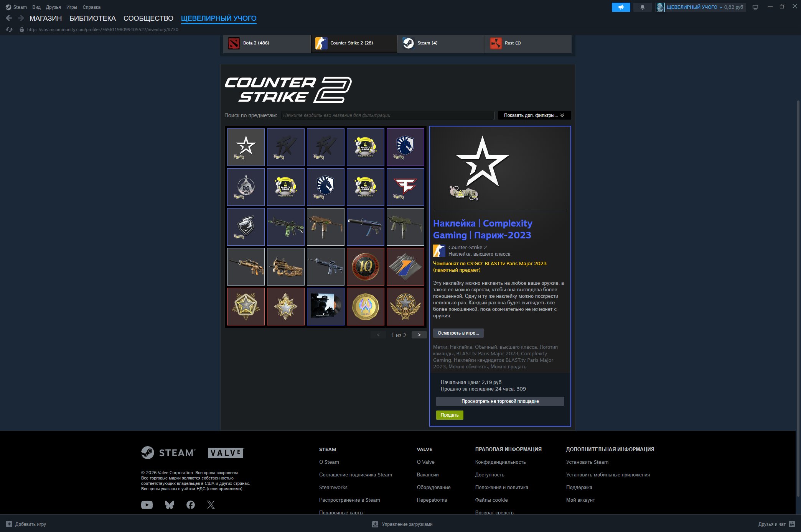Open the Мой аккаунт footer link
Screen dimensions: 801x532
580,500
